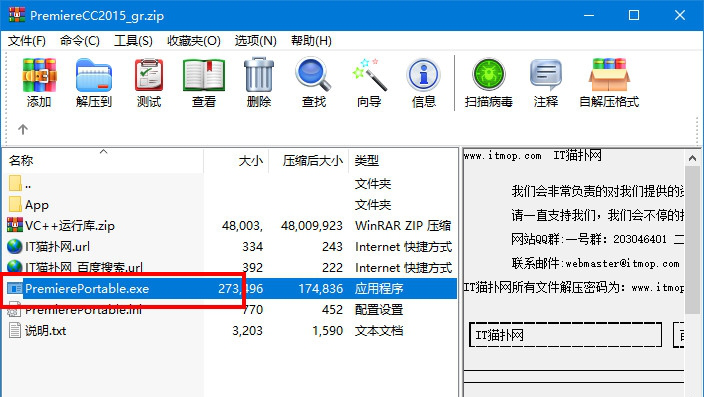Click the 174,836 packed size cell
Image resolution: width=704 pixels, height=412 pixels.
click(321, 289)
